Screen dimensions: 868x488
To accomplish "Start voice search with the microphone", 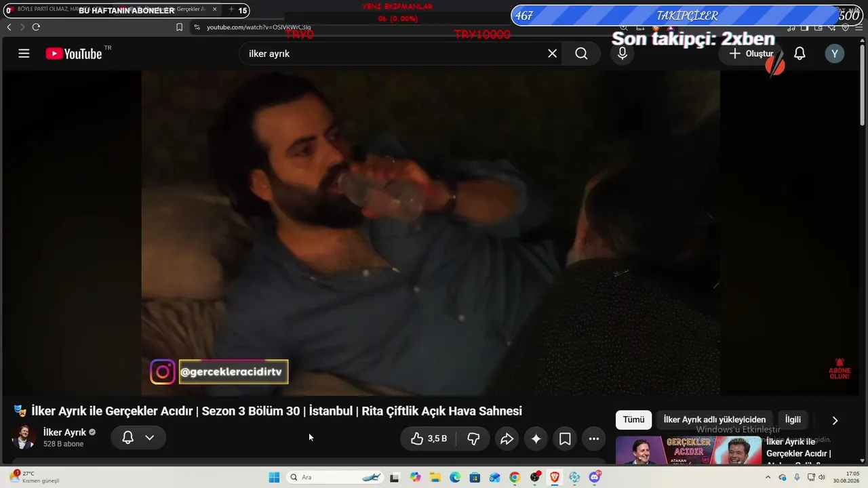I will pos(623,54).
